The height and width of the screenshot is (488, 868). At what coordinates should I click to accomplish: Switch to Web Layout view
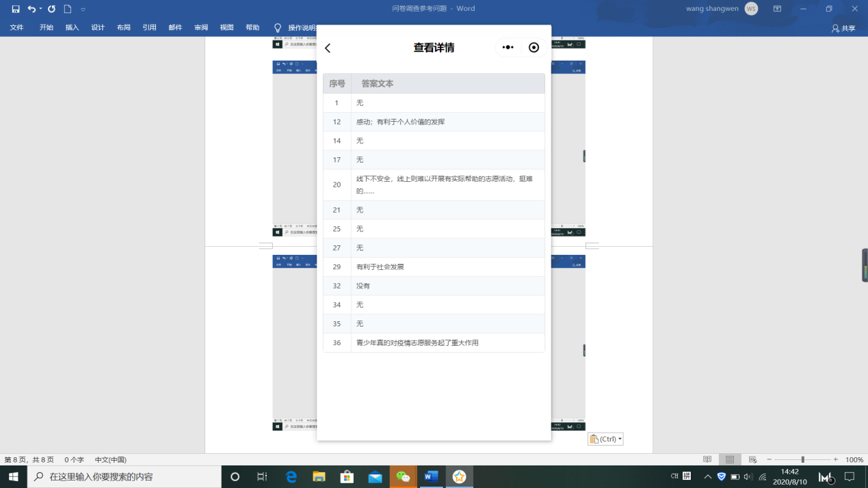[x=752, y=459]
